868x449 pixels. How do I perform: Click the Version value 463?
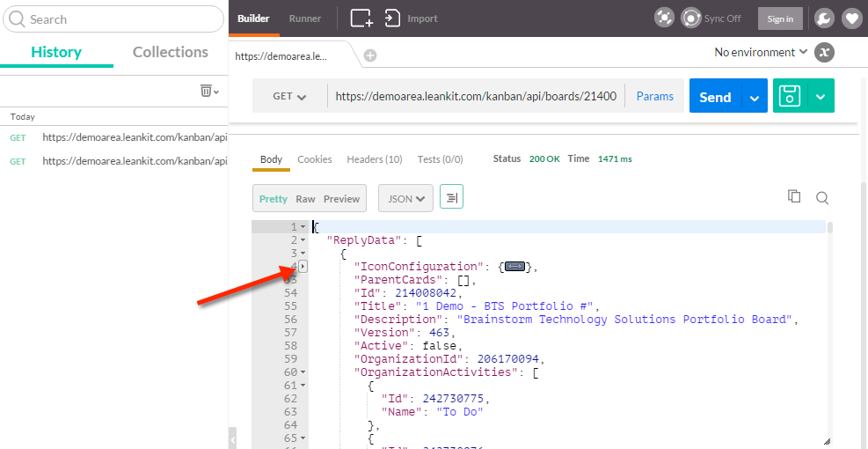point(440,333)
